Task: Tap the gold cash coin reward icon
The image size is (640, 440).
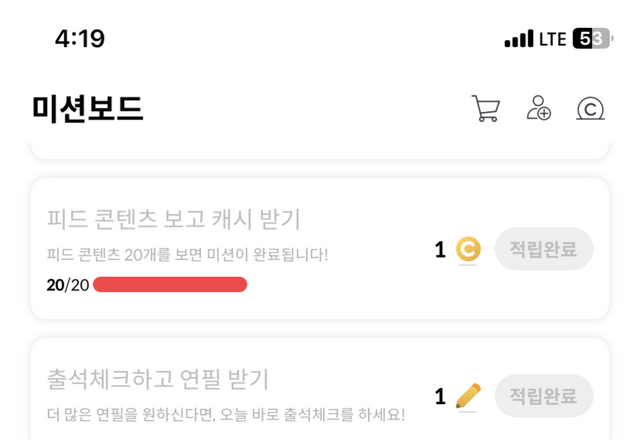Action: pyautogui.click(x=468, y=249)
